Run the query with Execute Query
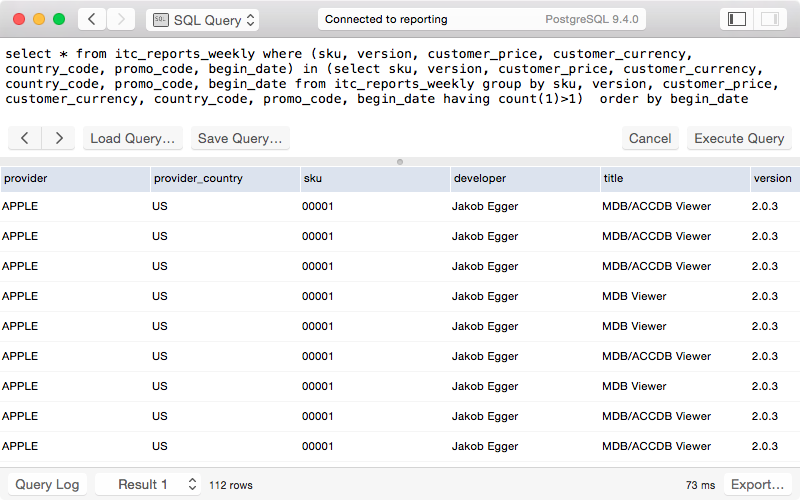Viewport: 800px width, 500px height. (739, 138)
